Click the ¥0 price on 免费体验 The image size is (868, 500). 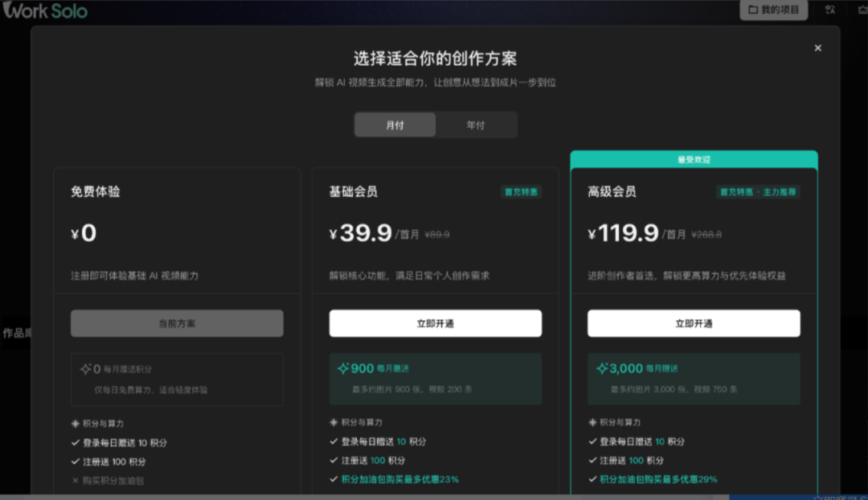click(84, 233)
